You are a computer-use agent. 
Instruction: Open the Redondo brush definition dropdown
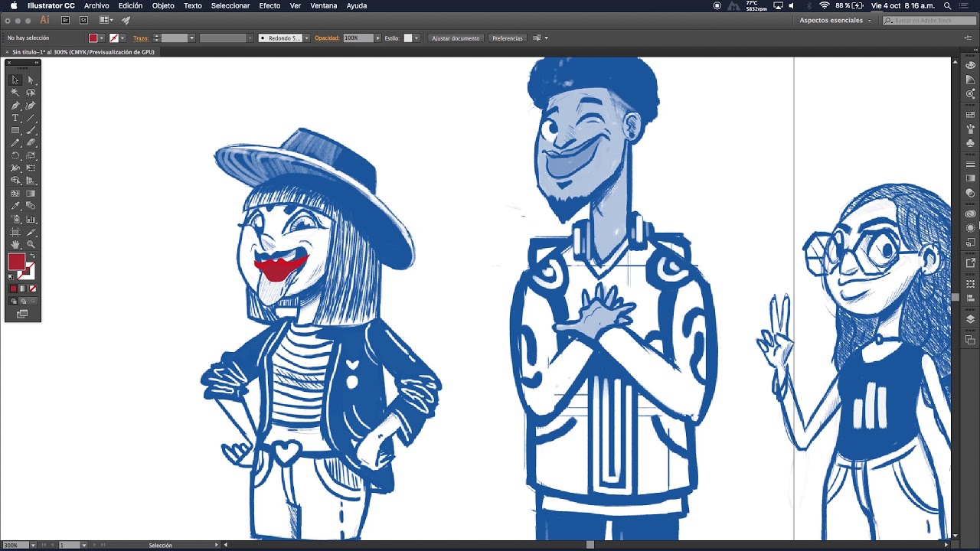click(x=307, y=38)
